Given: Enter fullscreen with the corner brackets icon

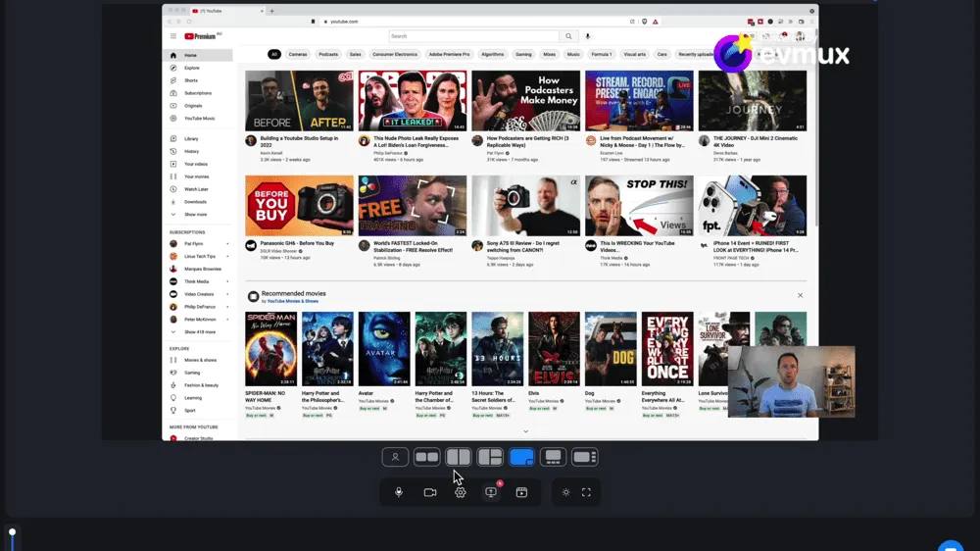Looking at the screenshot, I should coord(586,492).
